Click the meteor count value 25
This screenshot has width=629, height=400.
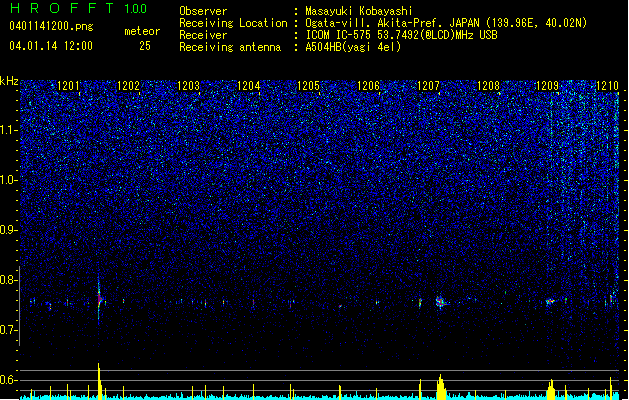(145, 46)
